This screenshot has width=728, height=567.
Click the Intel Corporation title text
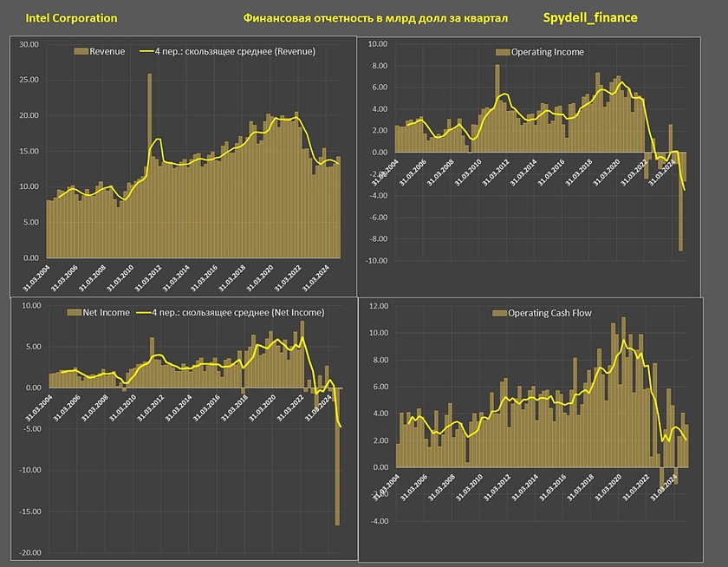(x=72, y=18)
